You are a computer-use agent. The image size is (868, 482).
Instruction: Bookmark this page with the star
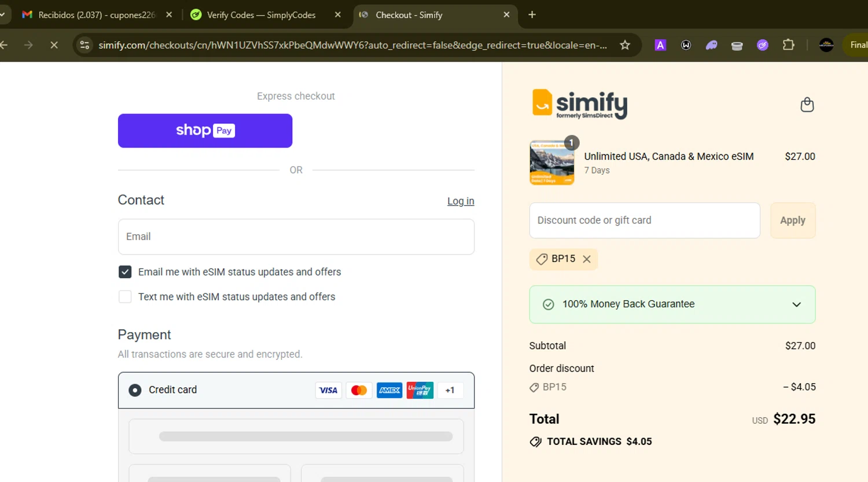[625, 45]
